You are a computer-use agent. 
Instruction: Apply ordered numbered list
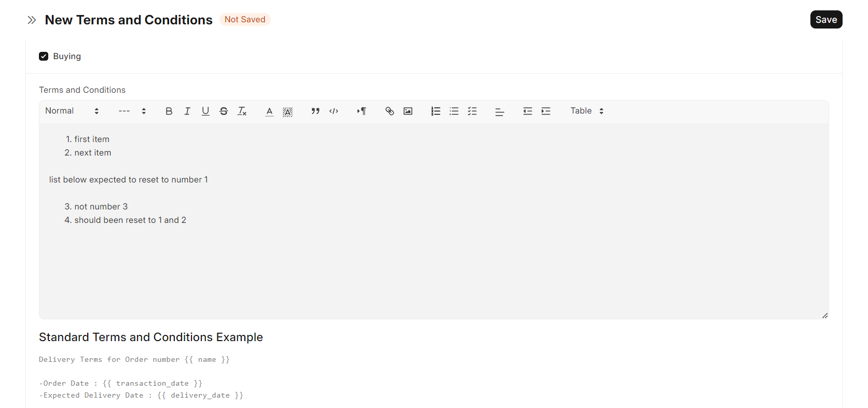click(x=436, y=111)
